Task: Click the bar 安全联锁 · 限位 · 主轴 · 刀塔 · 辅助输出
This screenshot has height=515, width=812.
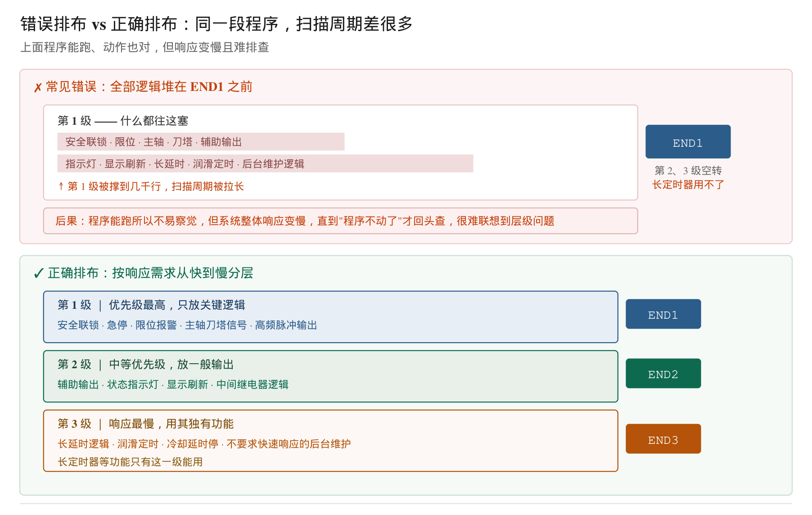Action: point(201,141)
